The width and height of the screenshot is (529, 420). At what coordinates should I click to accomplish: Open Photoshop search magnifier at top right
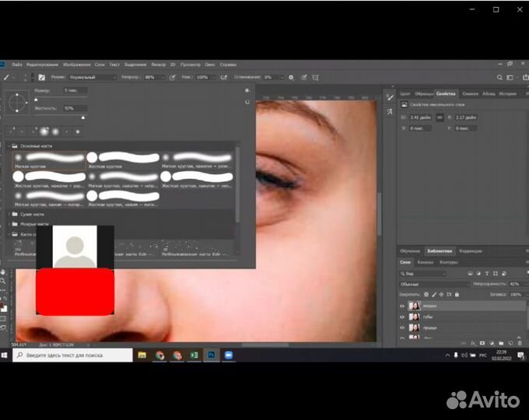point(499,78)
